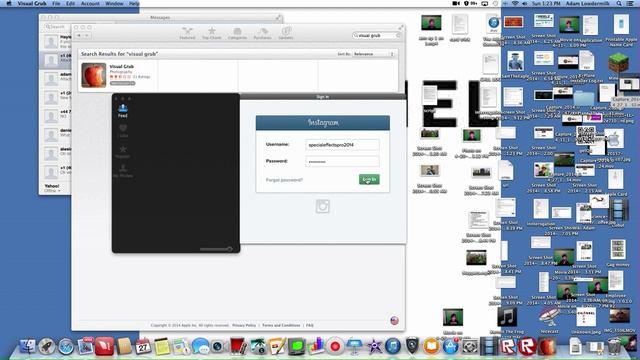Viewport: 640px width, 360px height.
Task: Open the Photography category link
Action: click(x=121, y=71)
